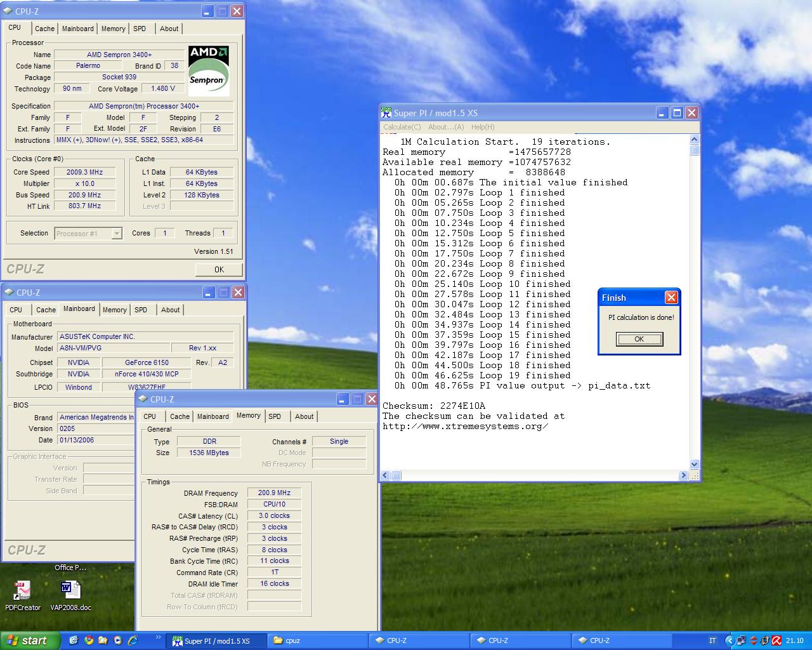Click the Code Name field Palermo
This screenshot has height=650, width=812.
[88, 66]
